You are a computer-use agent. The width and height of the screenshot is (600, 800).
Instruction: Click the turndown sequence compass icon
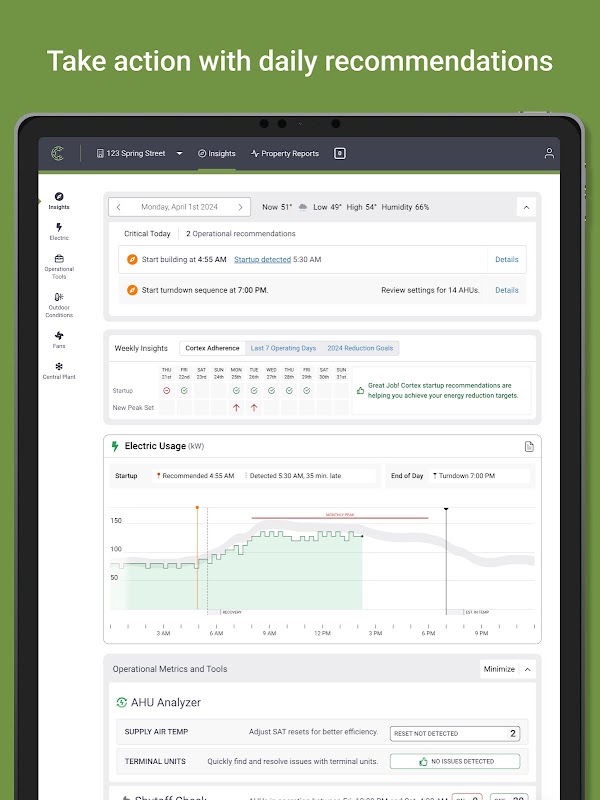(132, 290)
